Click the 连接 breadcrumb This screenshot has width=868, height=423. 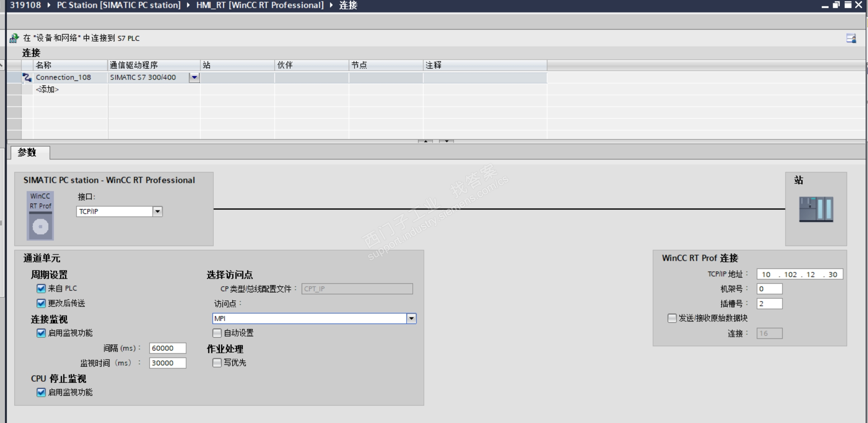pos(348,5)
